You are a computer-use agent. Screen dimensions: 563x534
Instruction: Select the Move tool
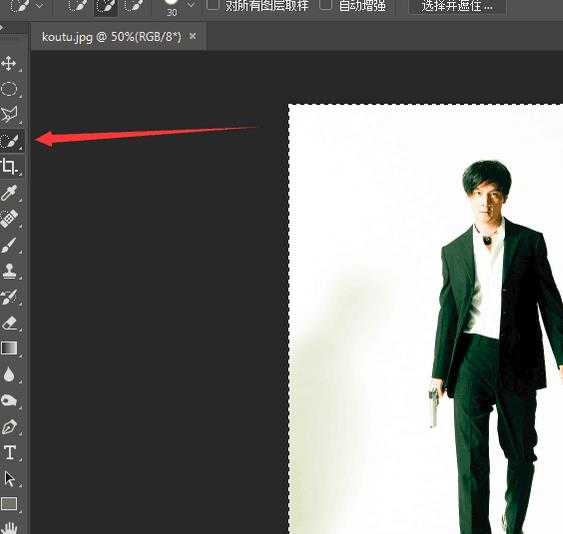click(9, 64)
